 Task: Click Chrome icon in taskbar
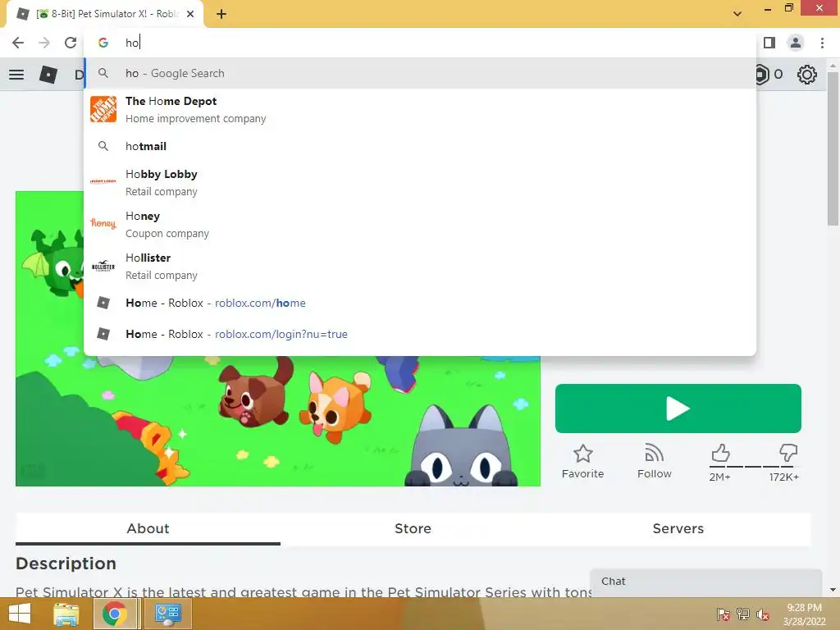tap(115, 614)
